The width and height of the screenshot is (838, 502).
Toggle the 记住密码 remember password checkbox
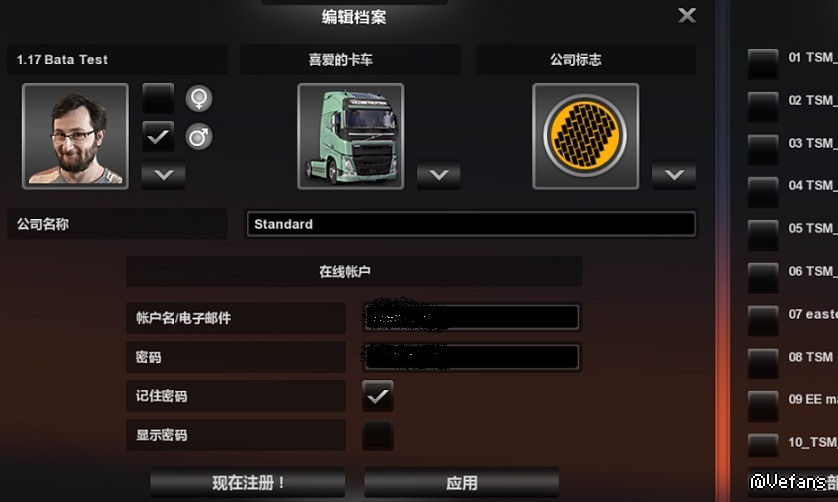coord(378,396)
